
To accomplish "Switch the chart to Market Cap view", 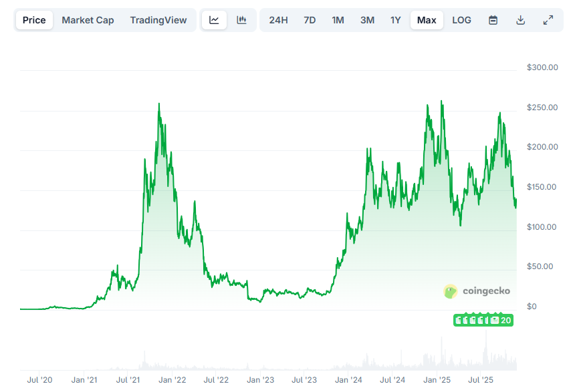I will pyautogui.click(x=88, y=20).
